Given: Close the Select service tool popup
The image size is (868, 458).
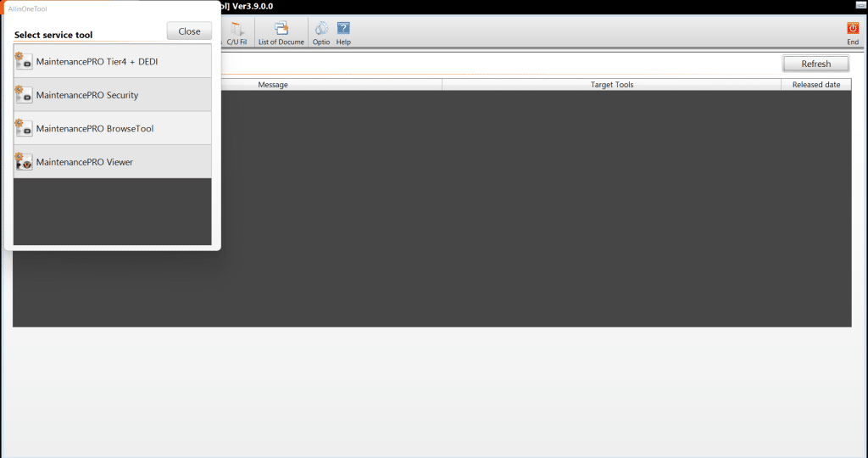Looking at the screenshot, I should click(x=189, y=31).
